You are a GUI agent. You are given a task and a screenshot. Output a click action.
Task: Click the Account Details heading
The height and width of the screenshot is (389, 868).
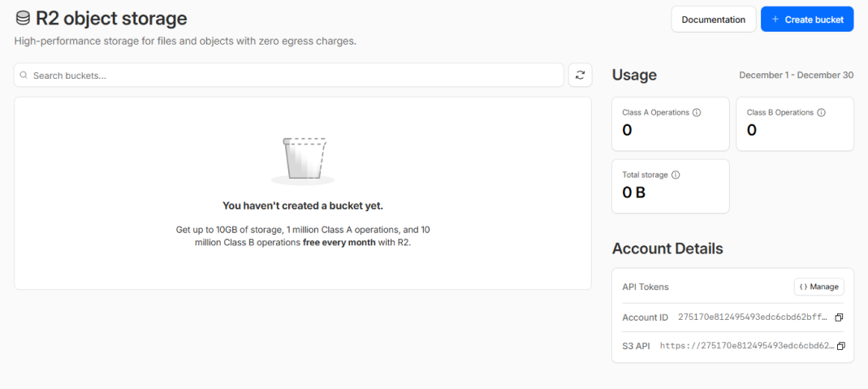667,249
